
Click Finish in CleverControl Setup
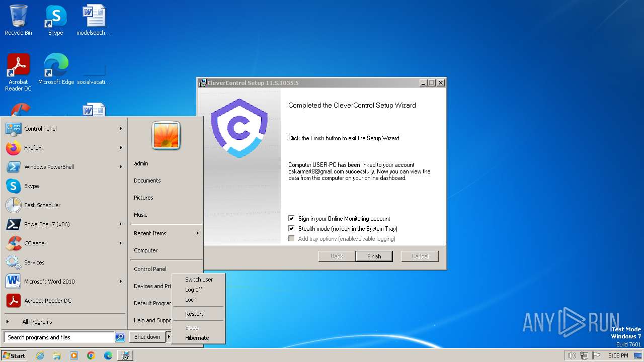(x=374, y=256)
